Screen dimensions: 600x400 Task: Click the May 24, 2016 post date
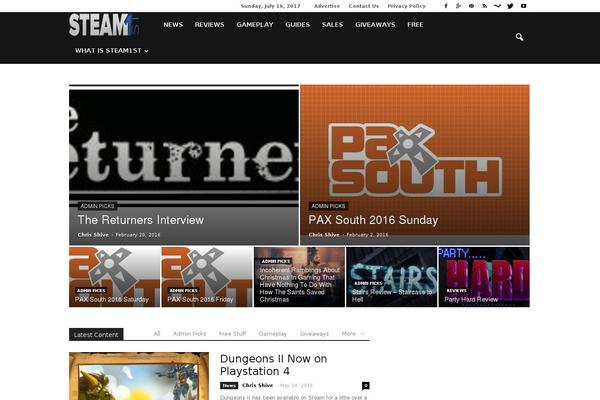pyautogui.click(x=297, y=385)
